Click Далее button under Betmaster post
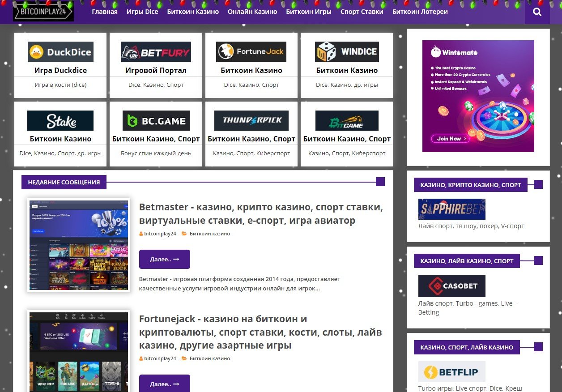 tap(165, 259)
